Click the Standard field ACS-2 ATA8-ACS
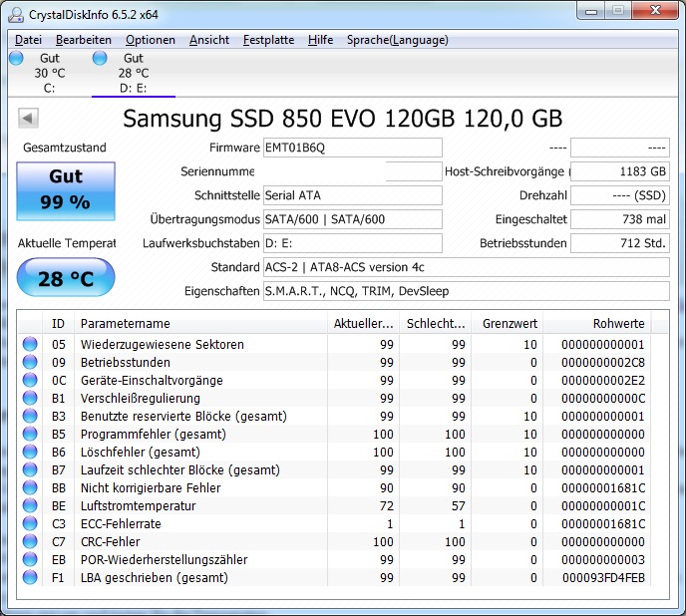Viewport: 686px width, 616px height. pyautogui.click(x=467, y=267)
